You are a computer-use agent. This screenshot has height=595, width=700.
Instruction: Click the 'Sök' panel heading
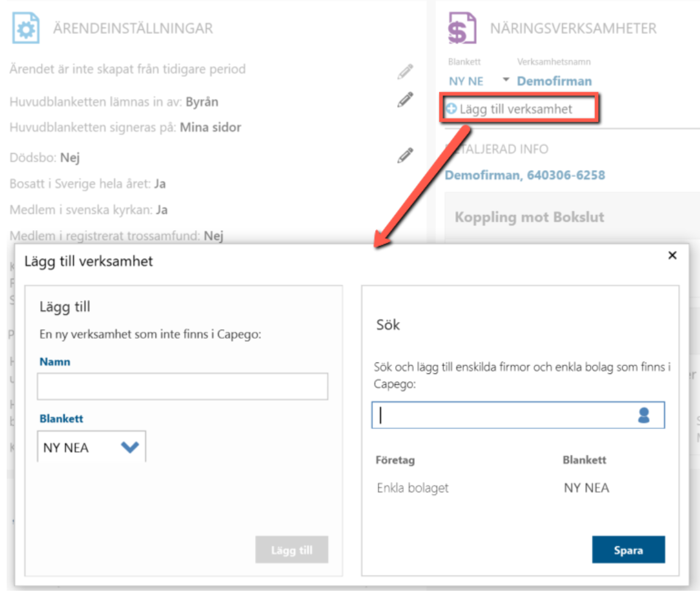click(388, 324)
